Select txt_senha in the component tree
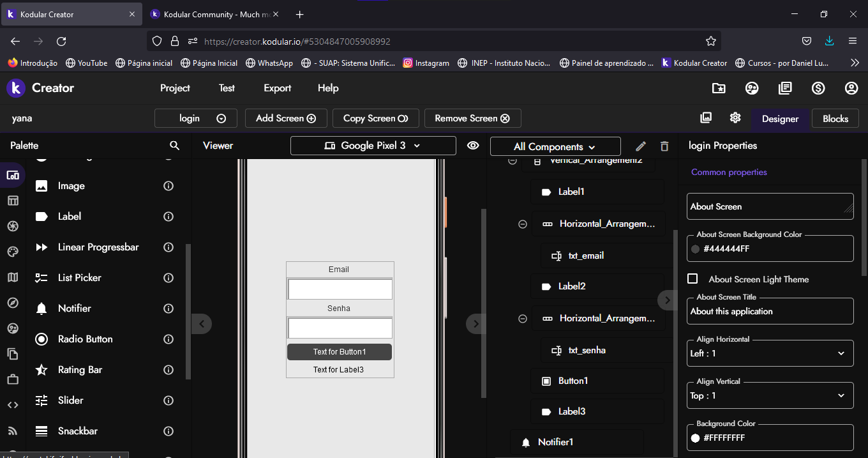868x458 pixels. click(587, 350)
